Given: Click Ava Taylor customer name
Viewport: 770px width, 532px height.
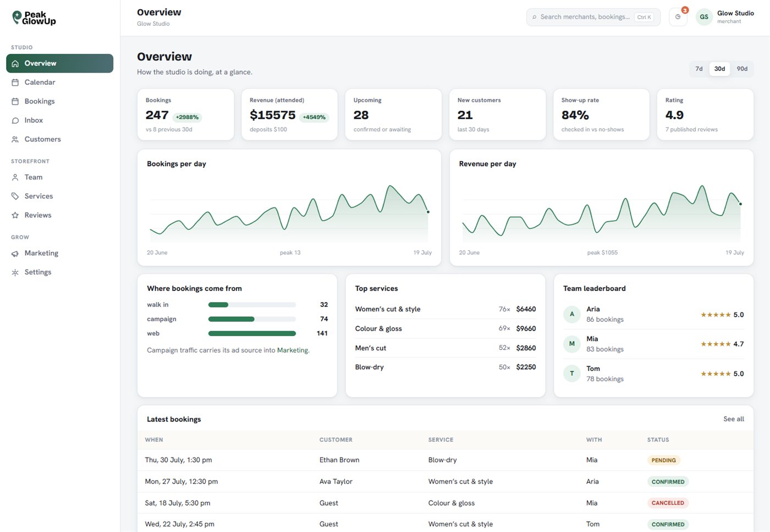Looking at the screenshot, I should 336,481.
